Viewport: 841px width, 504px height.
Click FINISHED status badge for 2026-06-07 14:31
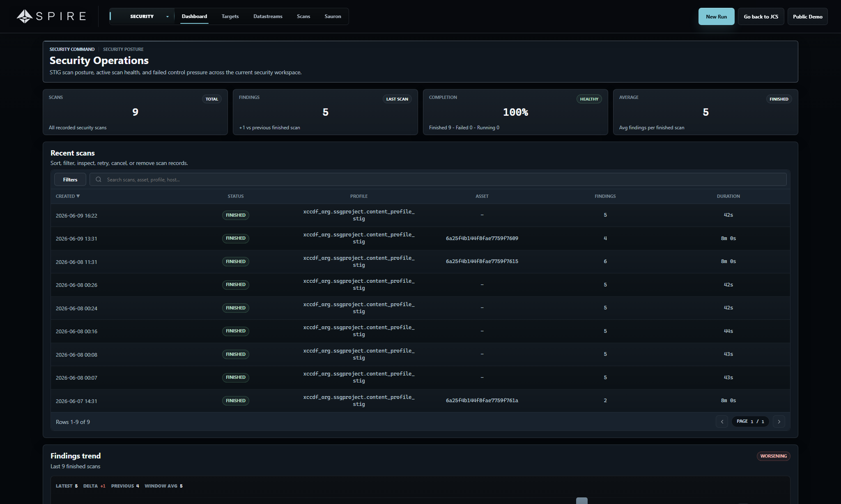(236, 401)
